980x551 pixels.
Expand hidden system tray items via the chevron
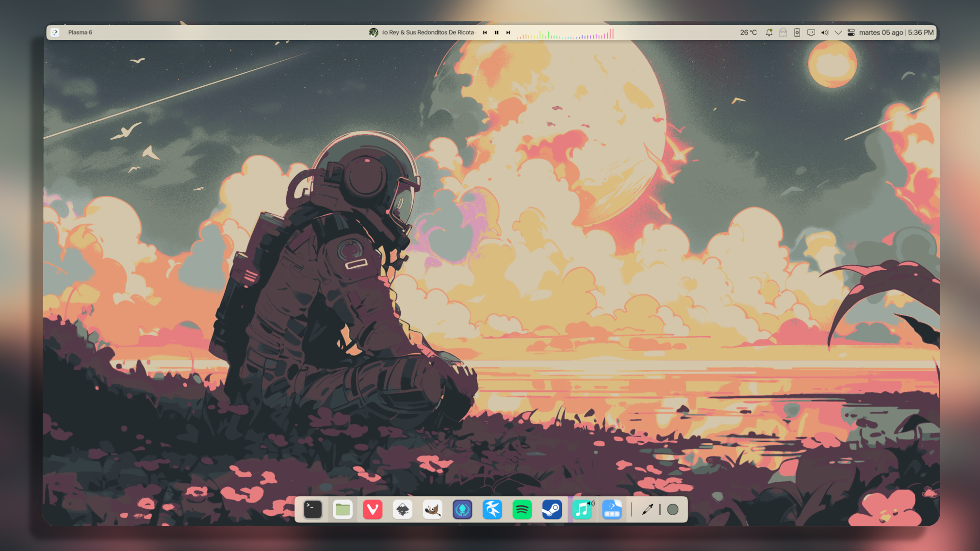click(838, 32)
